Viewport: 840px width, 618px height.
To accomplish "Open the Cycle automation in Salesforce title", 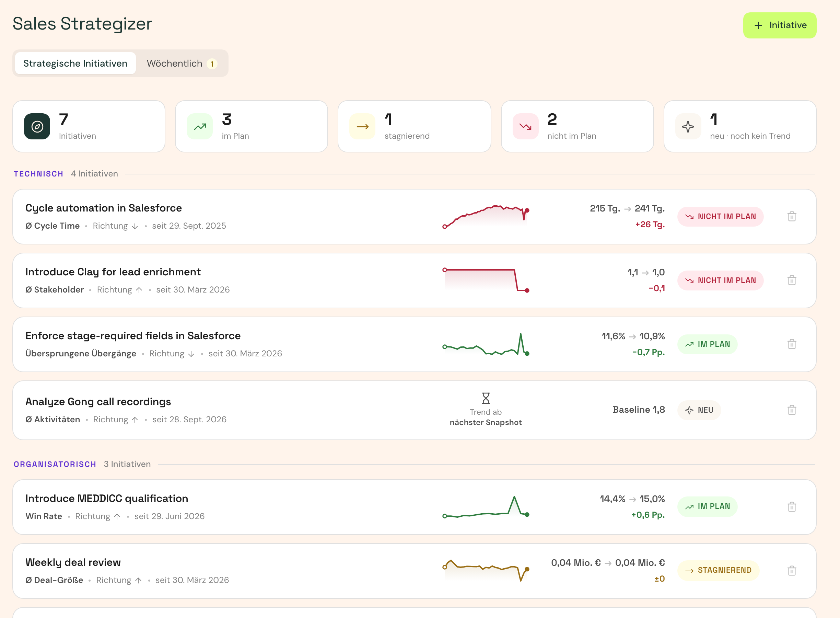I will 104,208.
